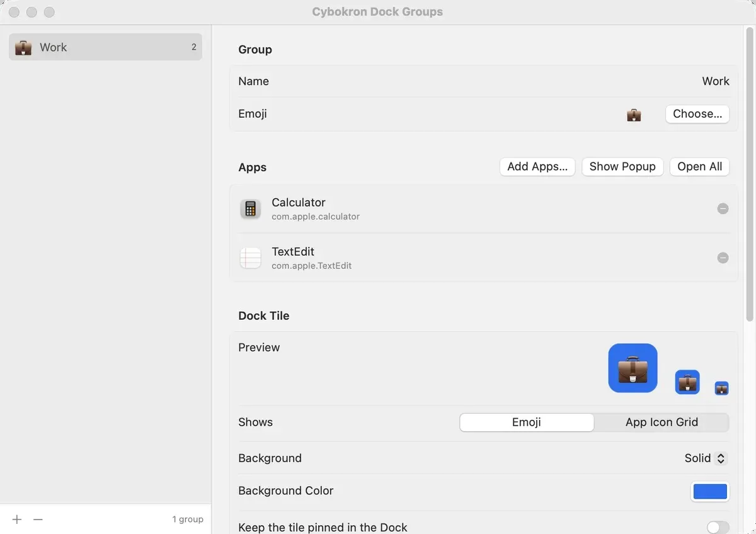The image size is (756, 534).
Task: Click the Calculator app icon
Action: pos(251,208)
